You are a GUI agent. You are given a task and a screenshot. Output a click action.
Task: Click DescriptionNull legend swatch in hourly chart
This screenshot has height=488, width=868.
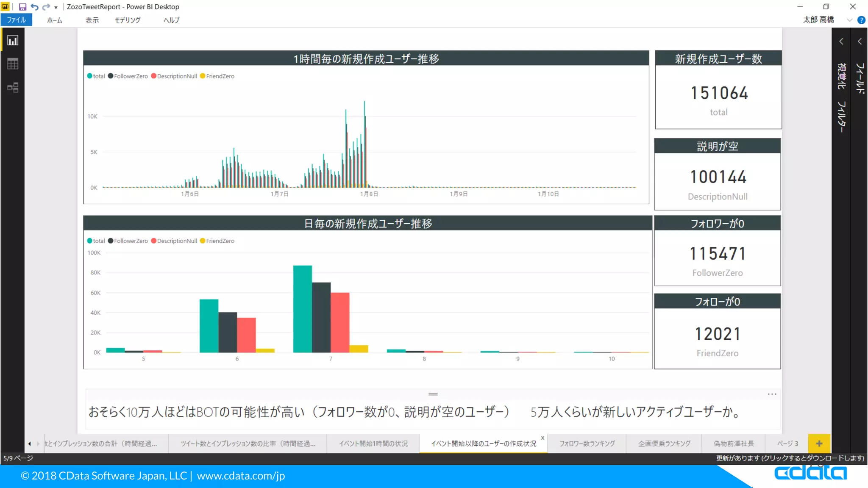pyautogui.click(x=154, y=76)
